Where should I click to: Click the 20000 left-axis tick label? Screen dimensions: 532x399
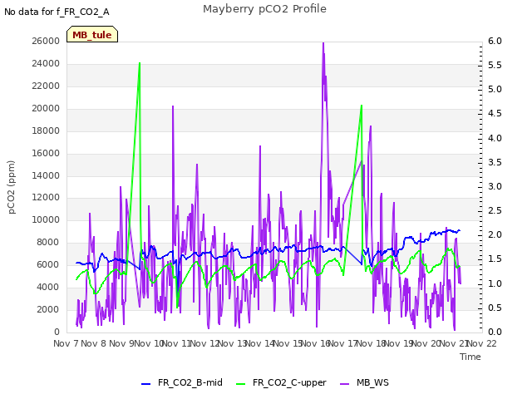(x=46, y=108)
